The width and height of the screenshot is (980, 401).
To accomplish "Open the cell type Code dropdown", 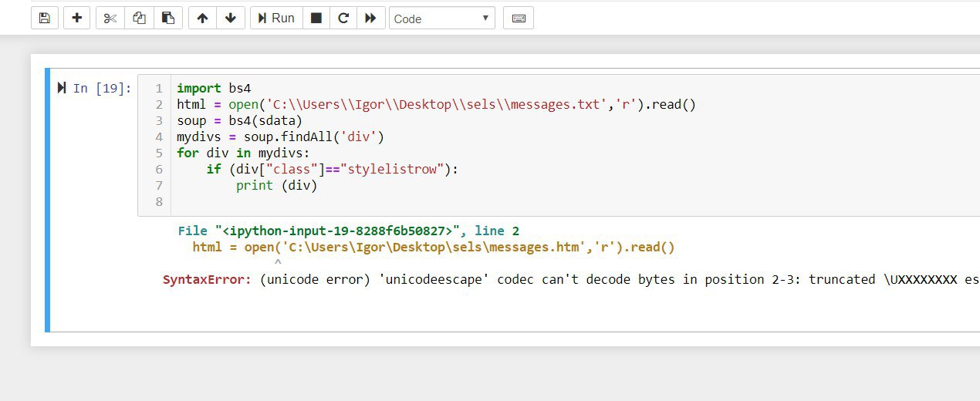I will tap(442, 19).
